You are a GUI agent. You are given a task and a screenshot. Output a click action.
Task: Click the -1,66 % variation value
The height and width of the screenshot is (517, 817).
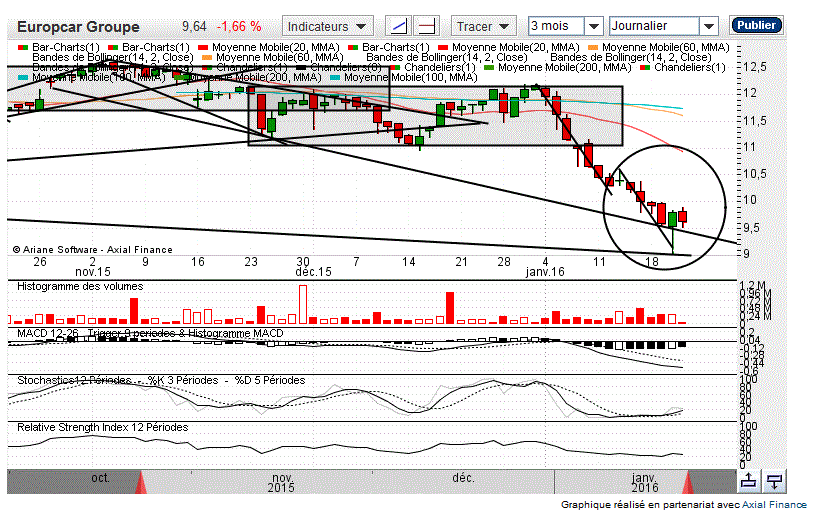239,27
